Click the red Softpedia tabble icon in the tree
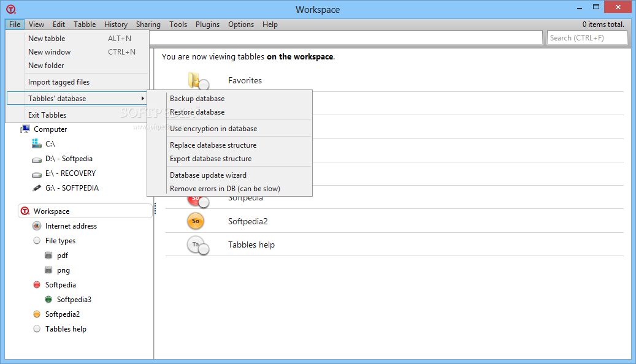The image size is (636, 364). [37, 284]
